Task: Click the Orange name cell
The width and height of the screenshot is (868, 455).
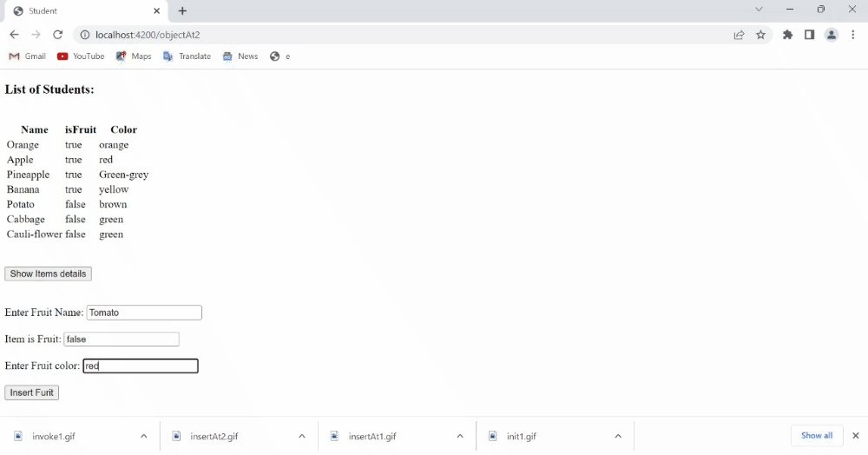Action: point(23,145)
